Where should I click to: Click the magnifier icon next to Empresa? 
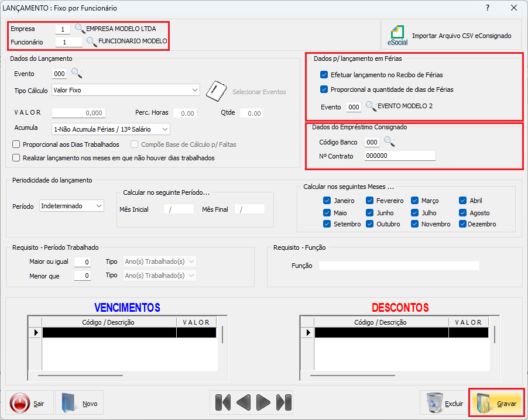80,28
